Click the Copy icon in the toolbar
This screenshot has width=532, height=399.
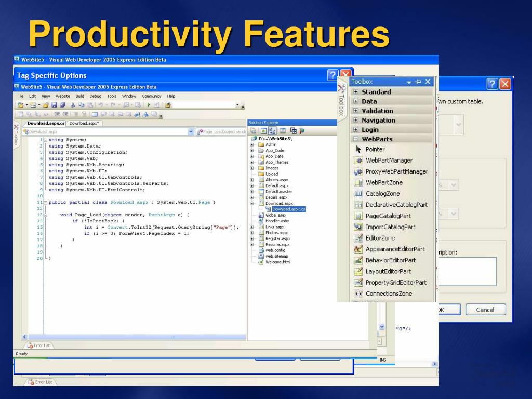point(81,105)
